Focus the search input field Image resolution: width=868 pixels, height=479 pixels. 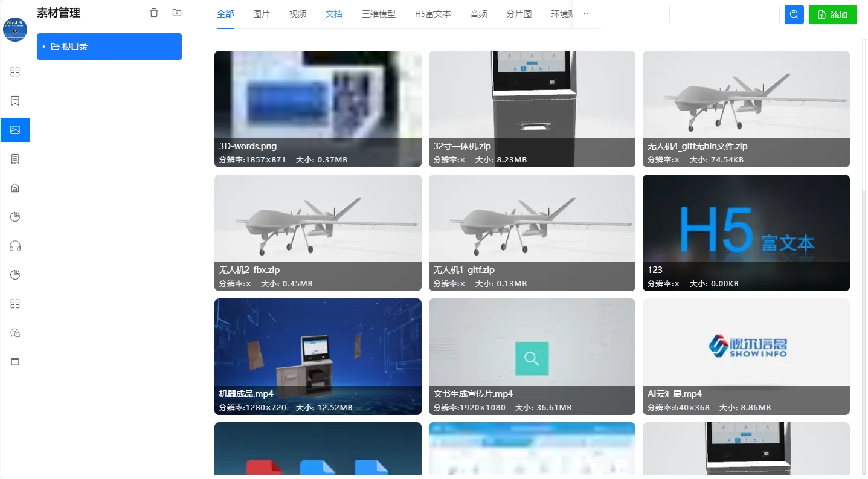[x=724, y=14]
